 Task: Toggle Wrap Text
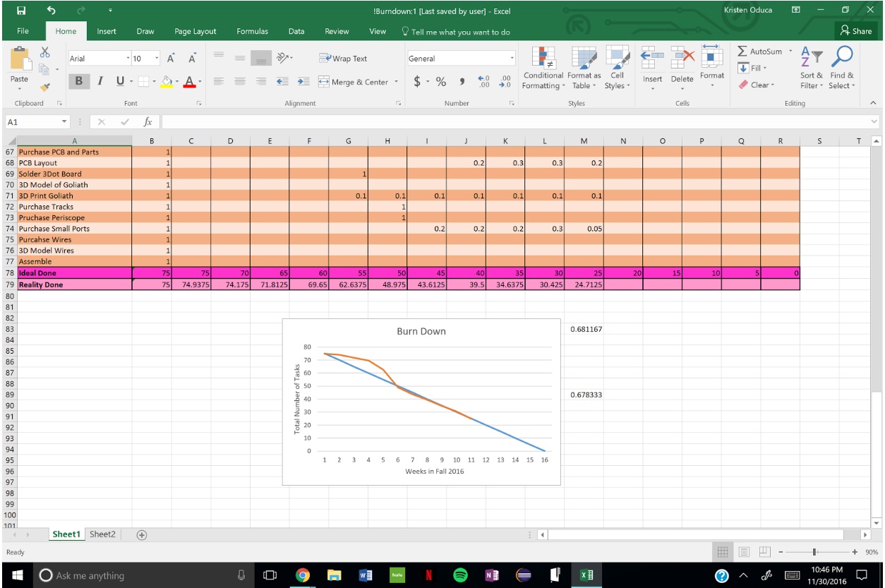click(x=344, y=59)
